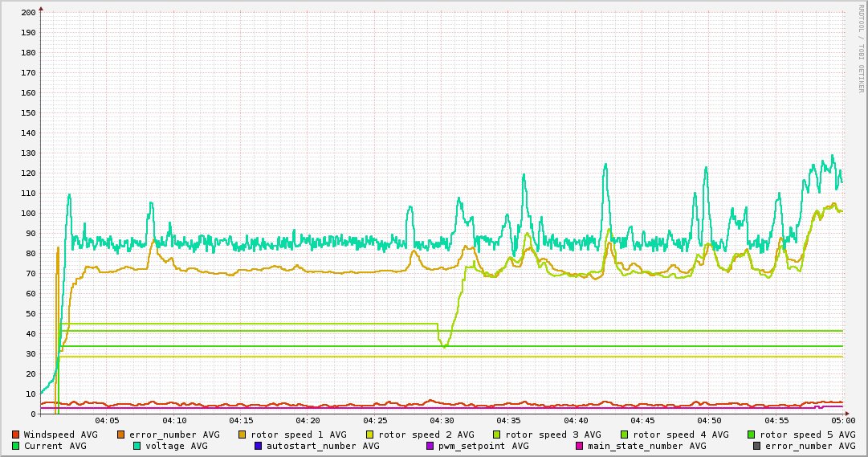Click the rotor speed 1 AVG swatch

click(242, 435)
